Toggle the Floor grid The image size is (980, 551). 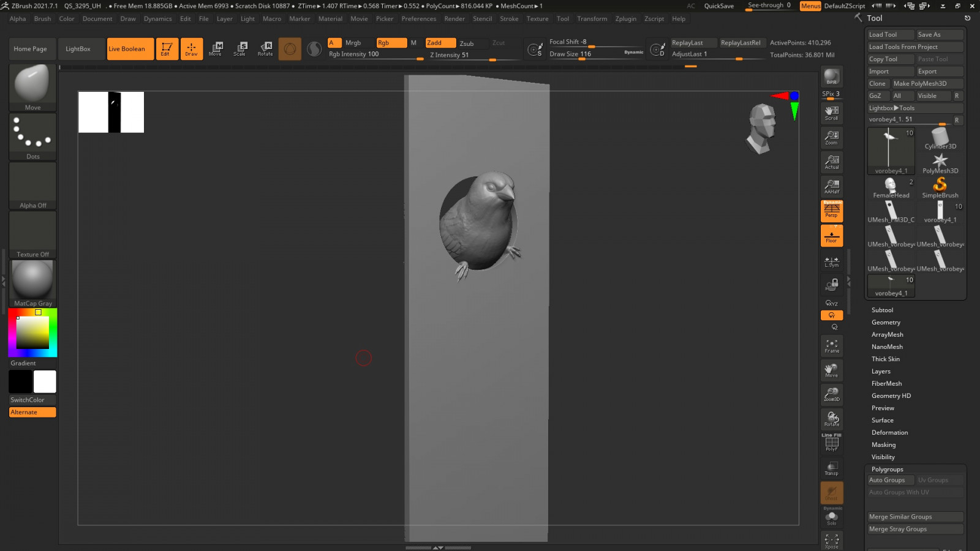click(x=832, y=236)
